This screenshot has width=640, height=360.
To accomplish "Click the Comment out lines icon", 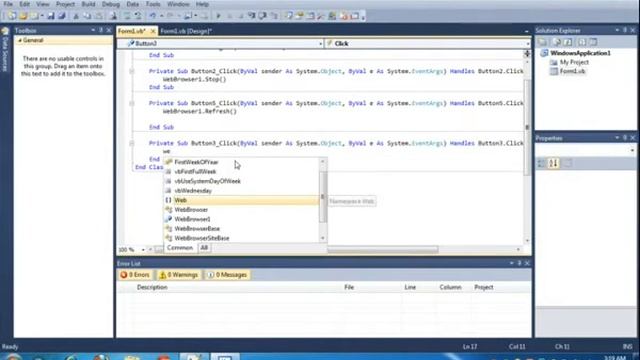I will 127,16.
